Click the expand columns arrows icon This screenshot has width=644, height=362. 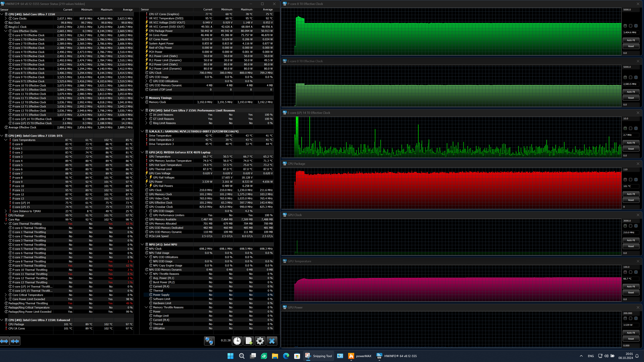coord(5,341)
